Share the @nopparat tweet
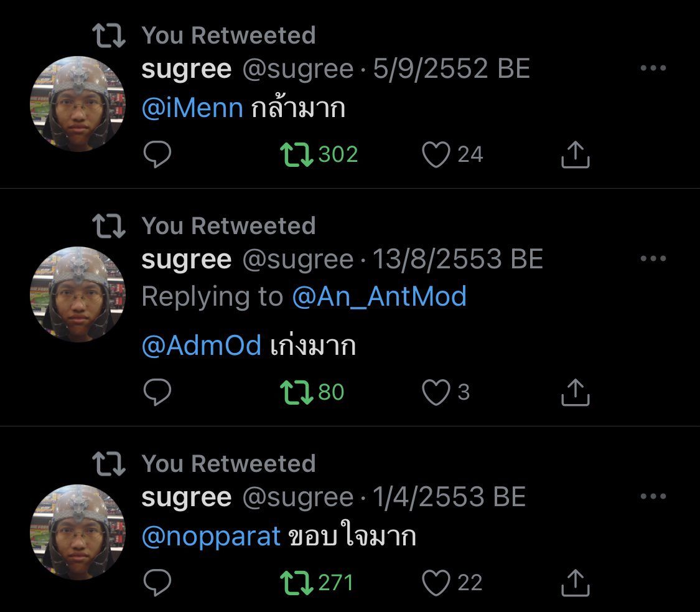This screenshot has height=612, width=700. [x=575, y=583]
